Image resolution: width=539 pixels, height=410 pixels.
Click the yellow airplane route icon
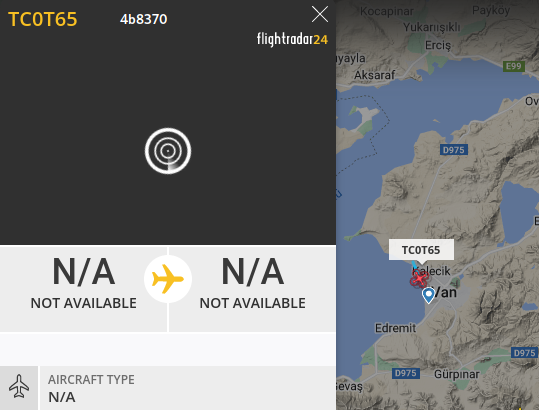click(x=168, y=279)
